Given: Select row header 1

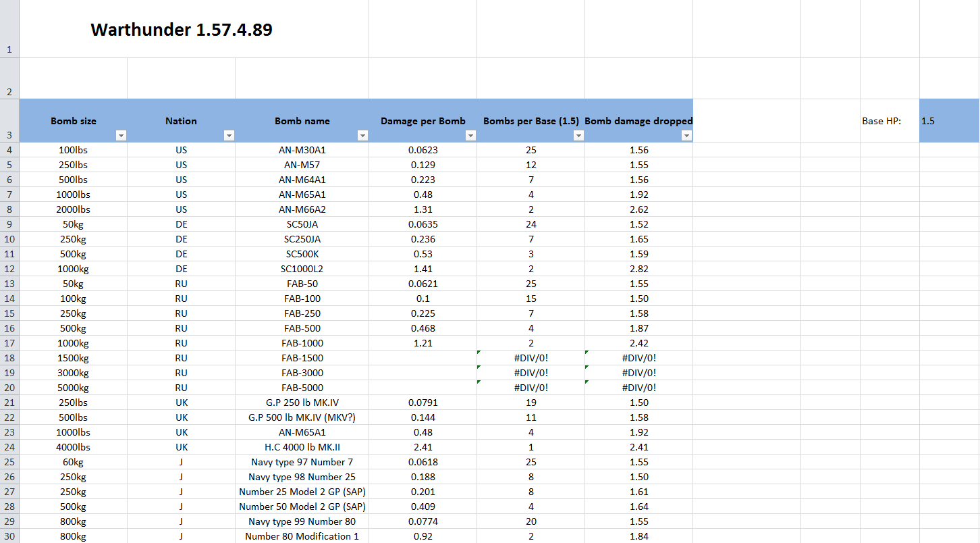Looking at the screenshot, I should coord(9,29).
